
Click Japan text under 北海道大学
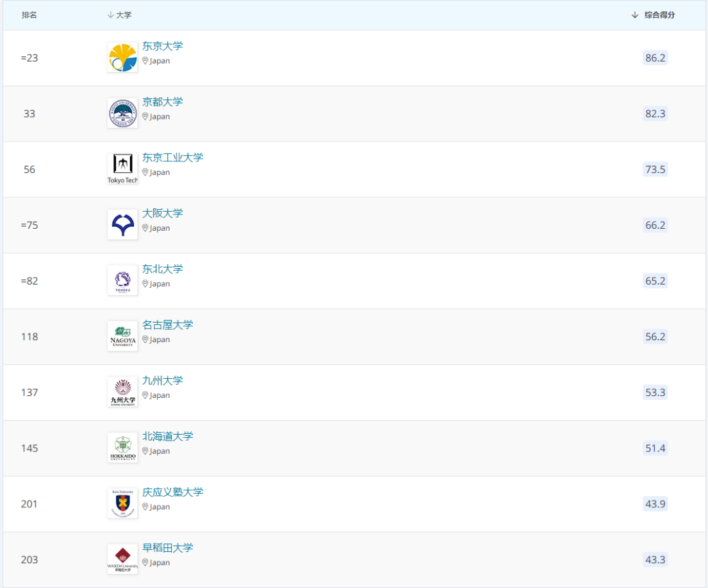pos(160,451)
